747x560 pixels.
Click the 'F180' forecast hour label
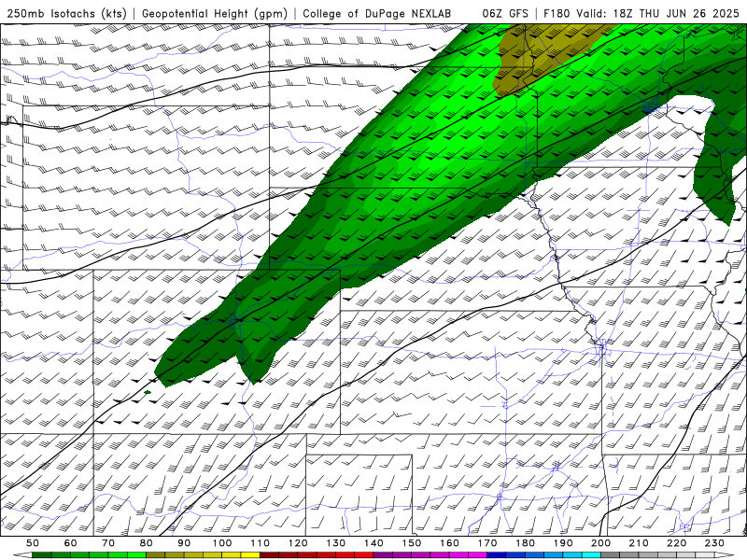pos(557,13)
